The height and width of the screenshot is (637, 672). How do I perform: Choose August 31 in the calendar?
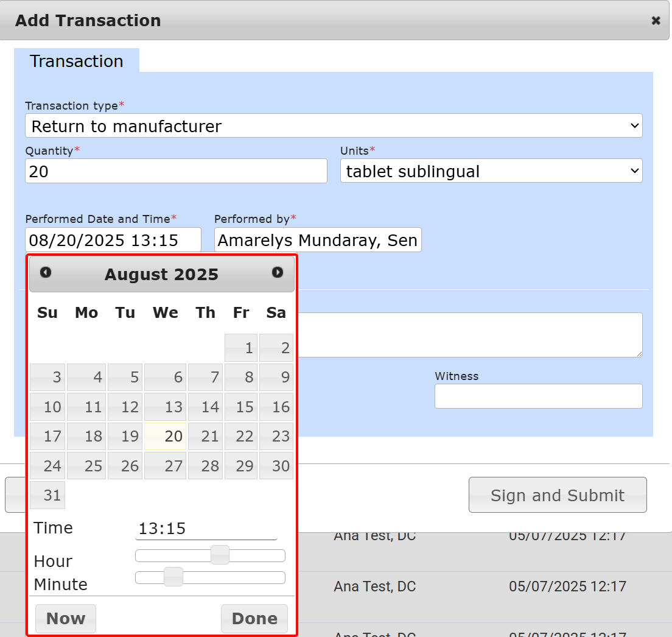click(x=47, y=495)
